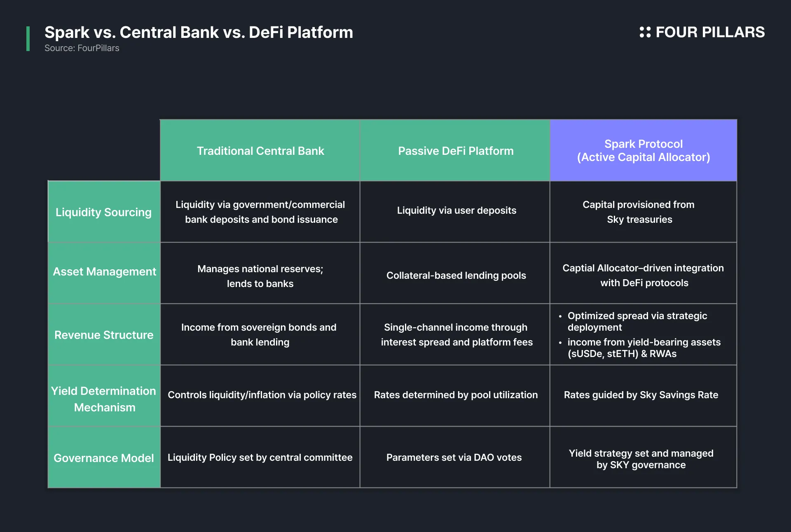791x532 pixels.
Task: Select the 'Spark Protocol (Active Capital Allocator)' header
Action: pyautogui.click(x=644, y=151)
